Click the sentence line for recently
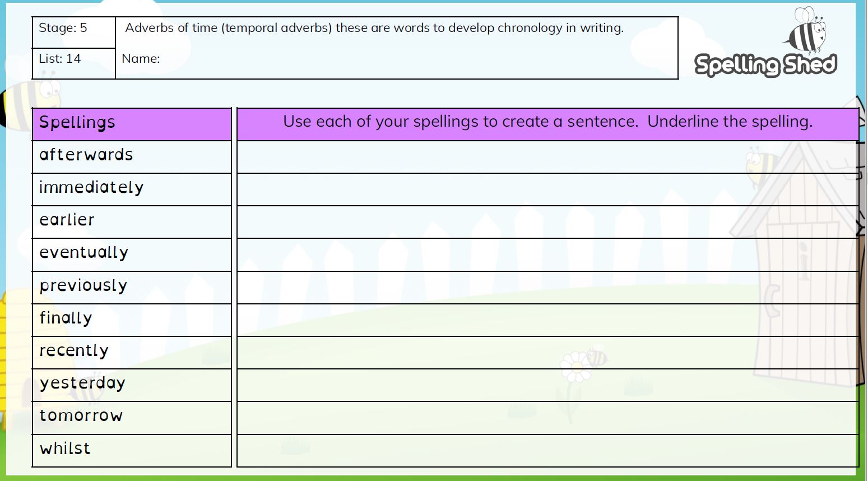The height and width of the screenshot is (481, 868). pyautogui.click(x=547, y=353)
